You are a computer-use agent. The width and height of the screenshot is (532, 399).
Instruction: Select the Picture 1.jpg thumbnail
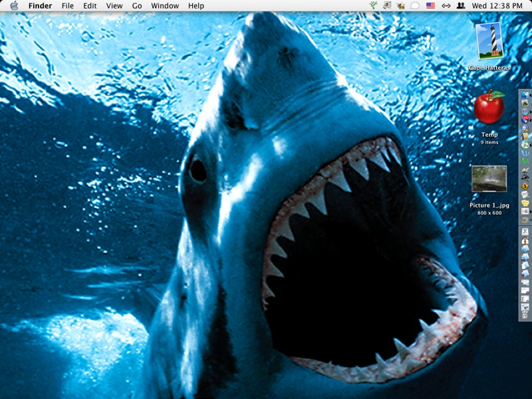click(x=489, y=180)
